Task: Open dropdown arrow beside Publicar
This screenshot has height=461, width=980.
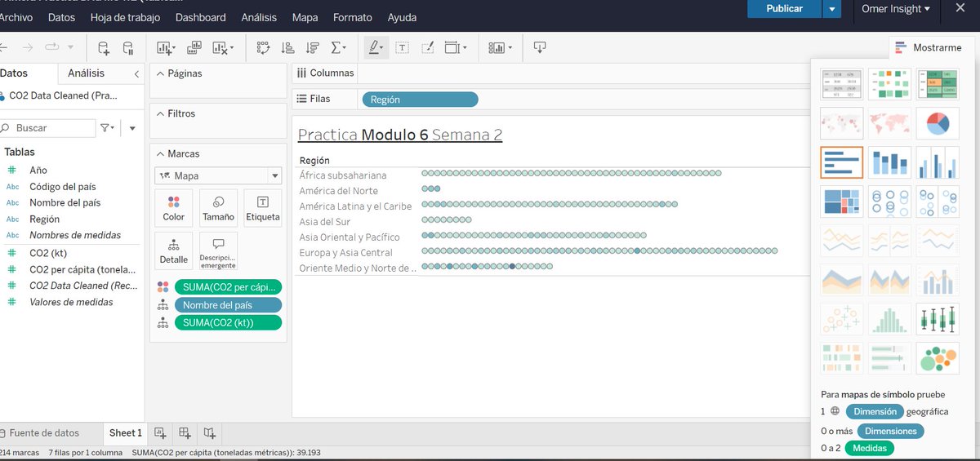Action: tap(831, 9)
